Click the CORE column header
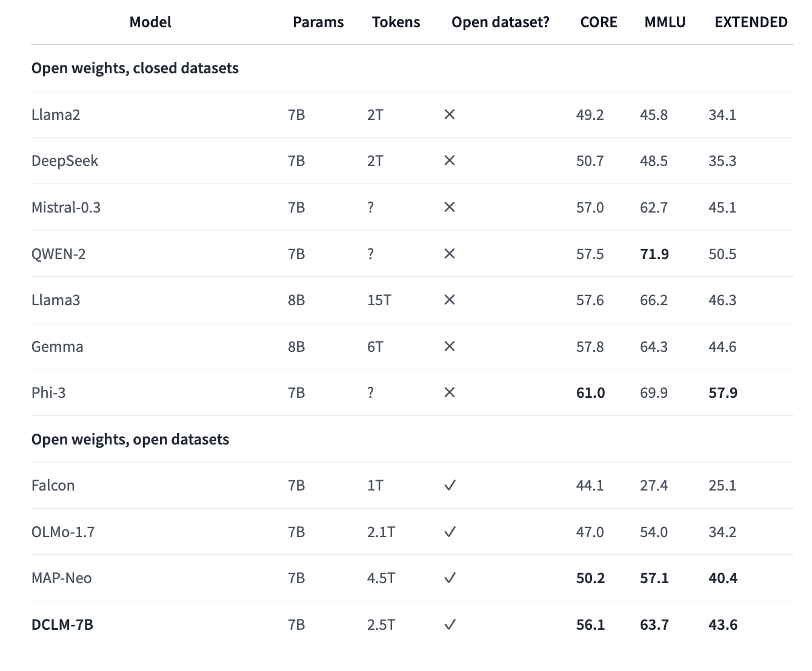The width and height of the screenshot is (812, 671). (599, 22)
